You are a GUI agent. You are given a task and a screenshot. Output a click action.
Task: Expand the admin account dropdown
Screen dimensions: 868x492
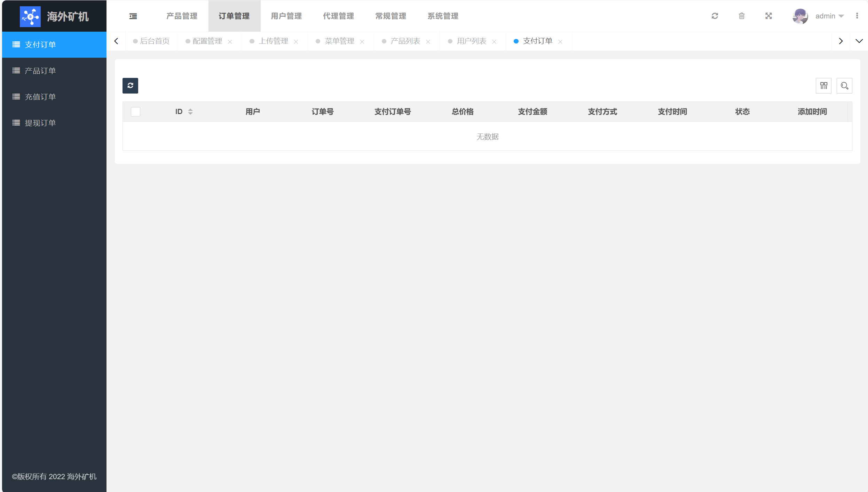click(829, 16)
